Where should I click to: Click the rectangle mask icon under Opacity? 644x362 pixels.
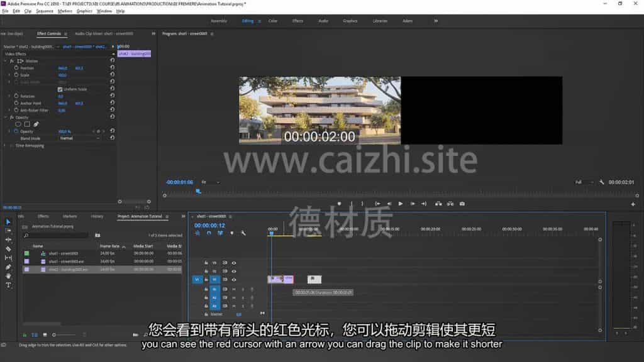(x=27, y=124)
